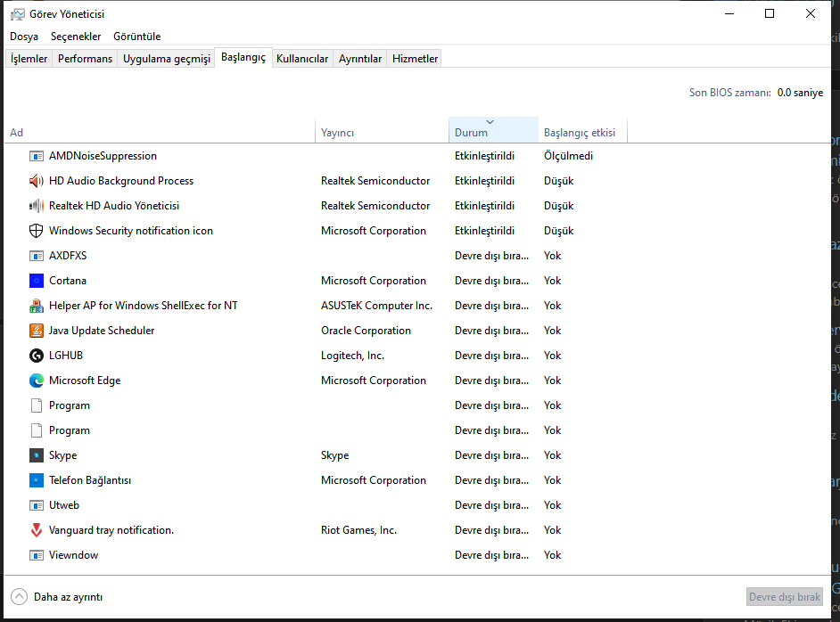The width and height of the screenshot is (840, 622).
Task: Switch to the Performans tab
Action: coord(86,59)
